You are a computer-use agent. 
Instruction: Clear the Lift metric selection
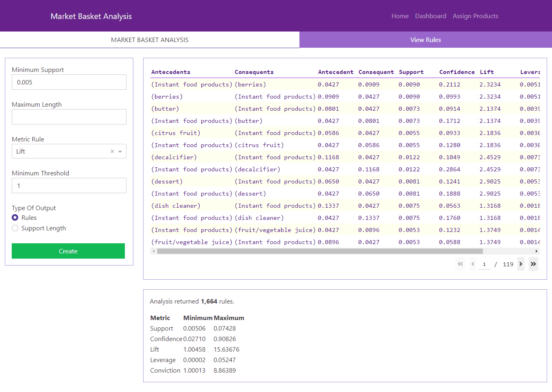pos(112,152)
